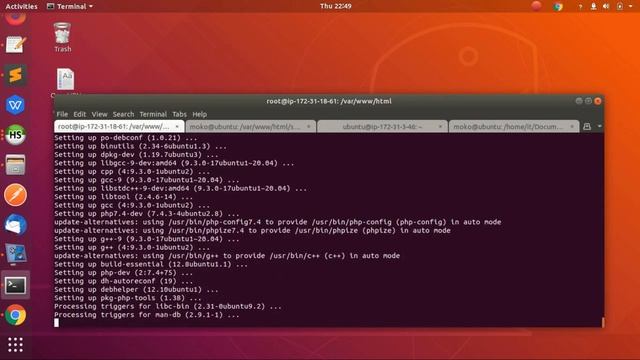This screenshot has width=640, height=360.
Task: Open the Terminal menu in menu bar
Action: 153,114
